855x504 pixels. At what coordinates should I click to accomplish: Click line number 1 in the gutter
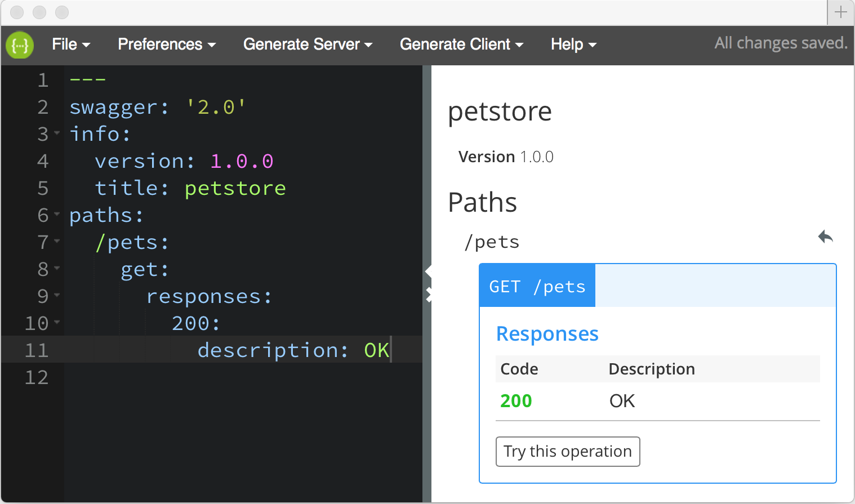(43, 80)
